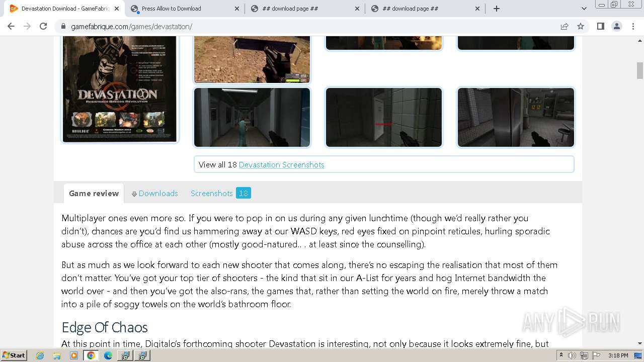The height and width of the screenshot is (362, 644).
Task: Open Windows Media Player from taskbar
Action: pyautogui.click(x=74, y=355)
